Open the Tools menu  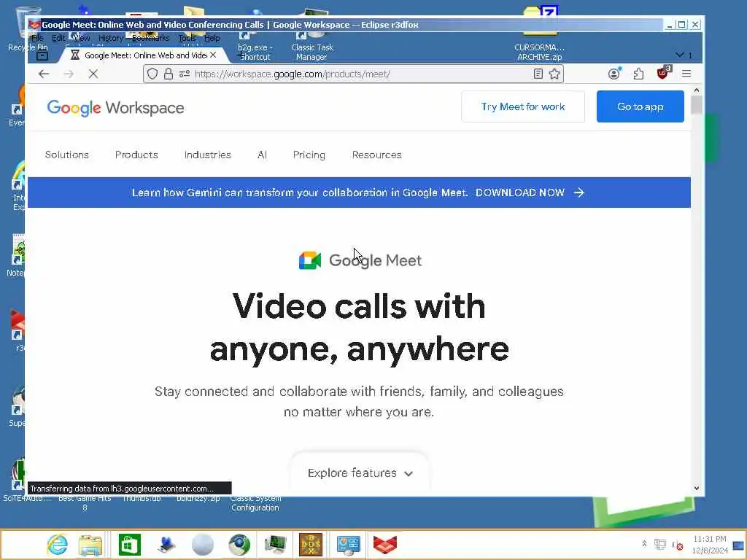coord(187,38)
